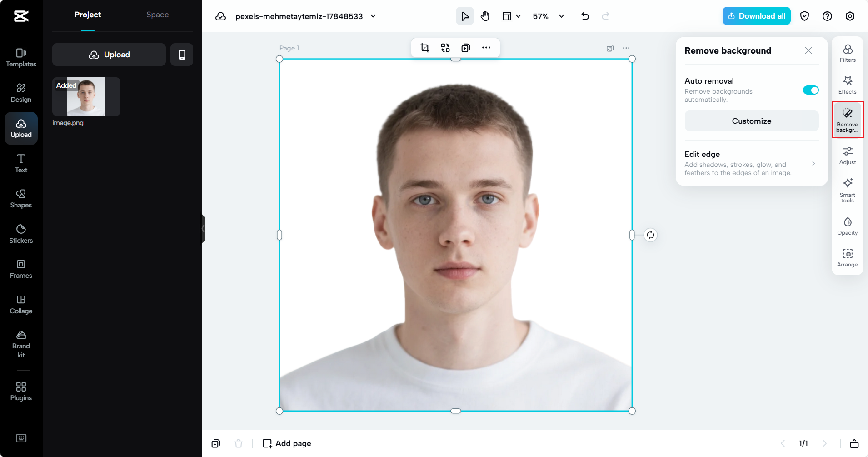Screen dimensions: 868x457
Task: Open the settings gear icon
Action: [850, 16]
